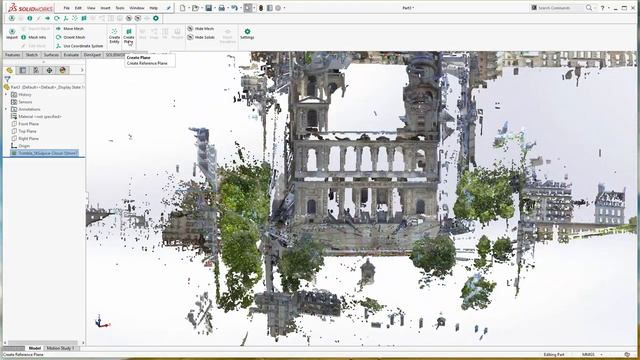Screen dimensions: 640x360
Task: Switch to the Surfaces tab
Action: pyautogui.click(x=51, y=55)
